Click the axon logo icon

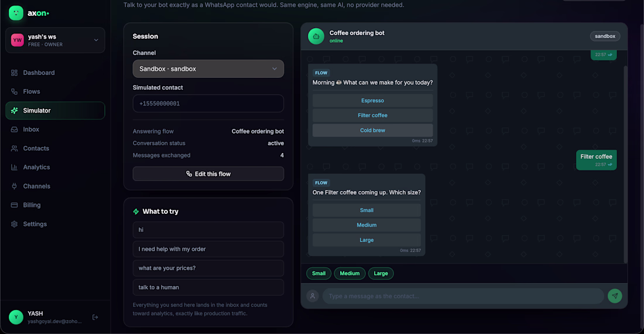click(16, 13)
